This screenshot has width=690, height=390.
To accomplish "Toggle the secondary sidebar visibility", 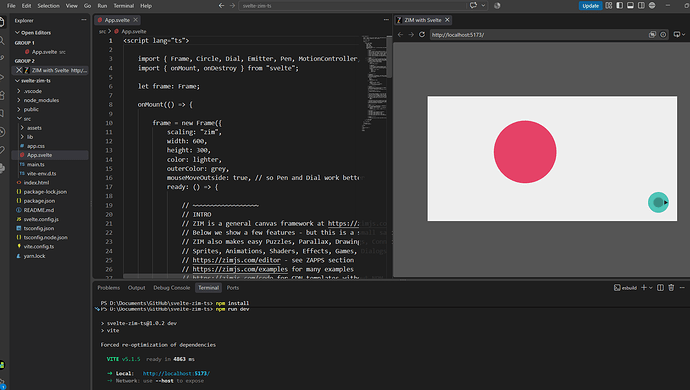I will (x=641, y=6).
